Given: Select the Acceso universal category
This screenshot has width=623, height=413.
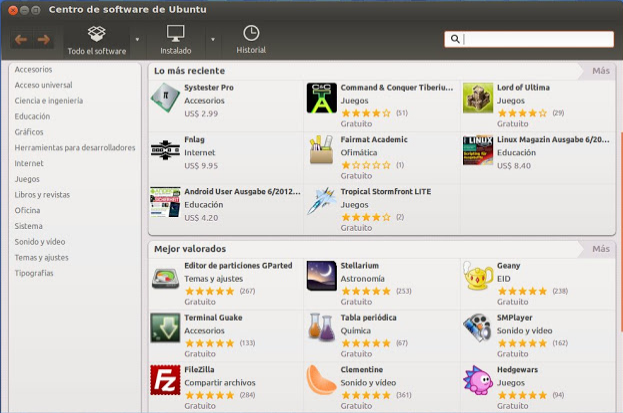Looking at the screenshot, I should (43, 85).
